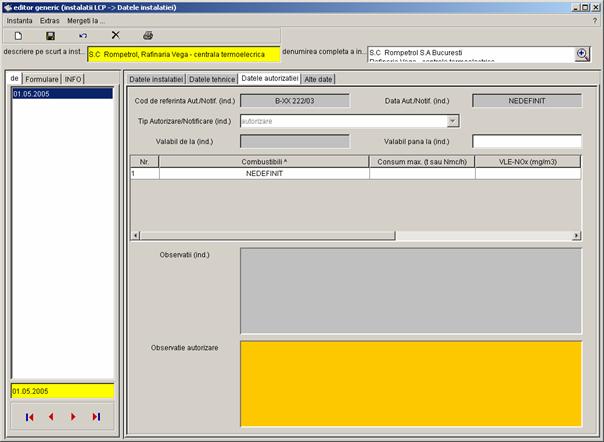Click the orange Observatie autorizare text area
This screenshot has height=442, width=604.
tap(410, 383)
